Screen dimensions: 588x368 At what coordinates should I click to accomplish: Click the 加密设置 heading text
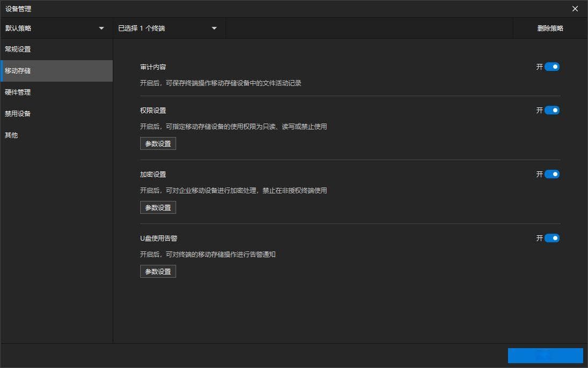153,175
